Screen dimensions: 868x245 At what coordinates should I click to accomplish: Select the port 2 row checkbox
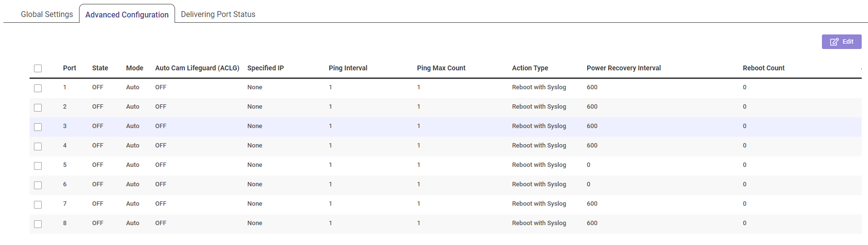[38, 108]
